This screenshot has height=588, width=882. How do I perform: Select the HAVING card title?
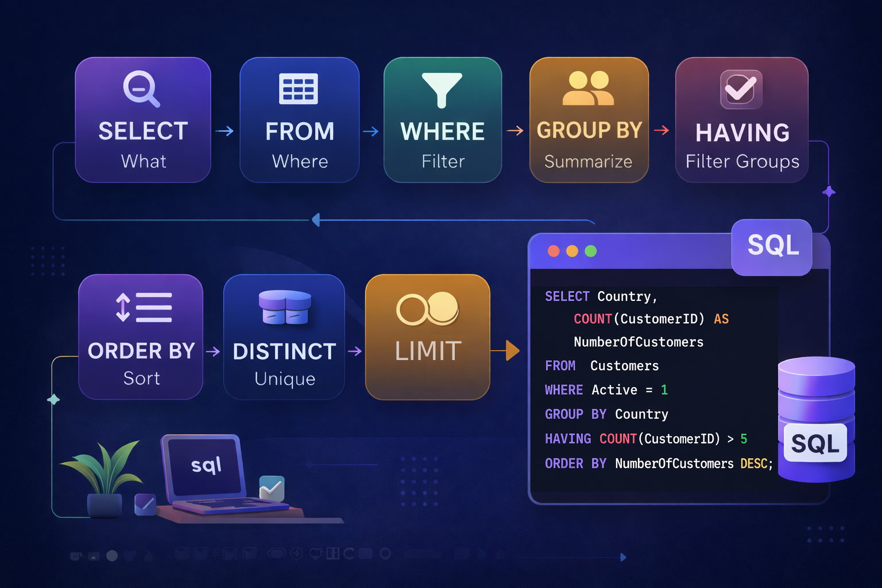pyautogui.click(x=742, y=133)
